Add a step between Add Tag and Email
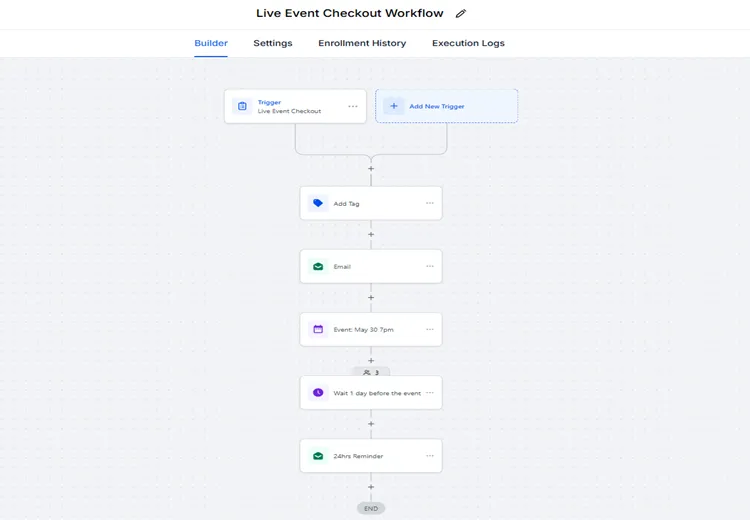The height and width of the screenshot is (520, 750). 371,235
